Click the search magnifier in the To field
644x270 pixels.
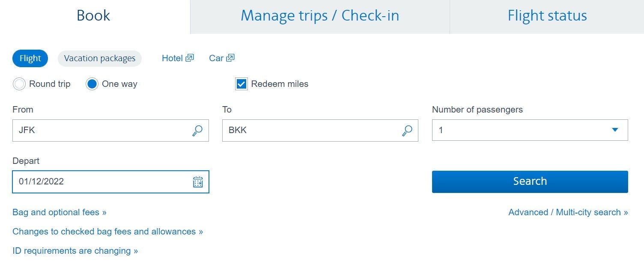coord(406,130)
